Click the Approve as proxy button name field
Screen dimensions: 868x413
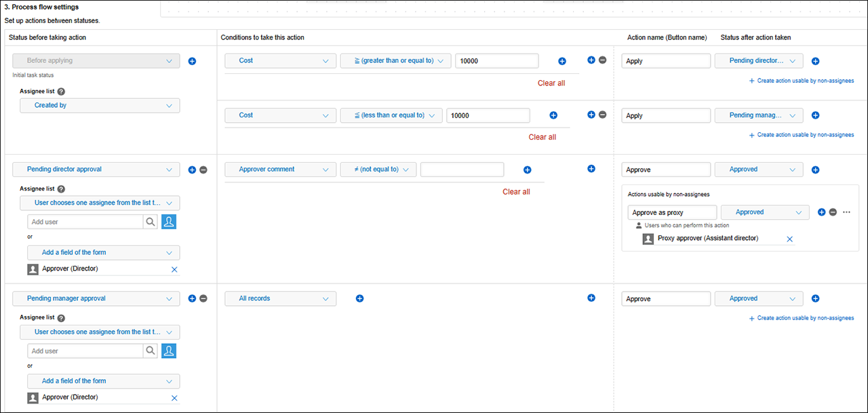[671, 212]
